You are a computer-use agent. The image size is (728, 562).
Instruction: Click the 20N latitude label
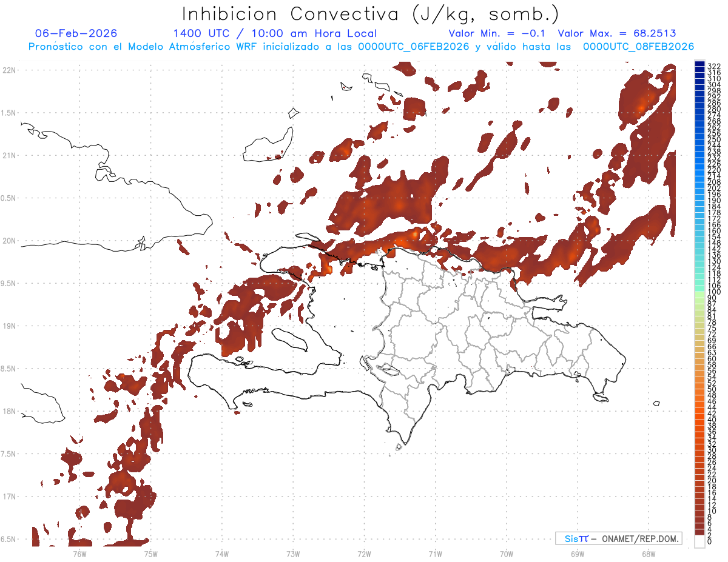[x=8, y=241]
